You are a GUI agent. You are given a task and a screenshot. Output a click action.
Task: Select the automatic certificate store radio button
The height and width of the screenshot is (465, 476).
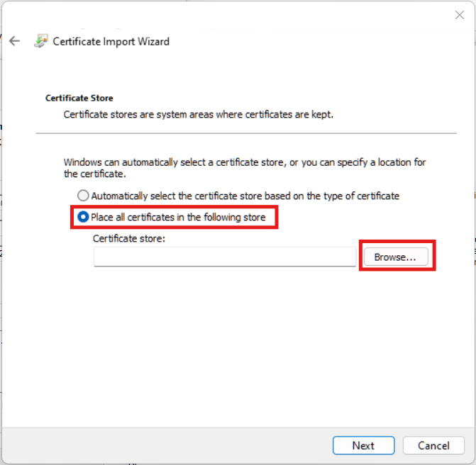point(83,196)
